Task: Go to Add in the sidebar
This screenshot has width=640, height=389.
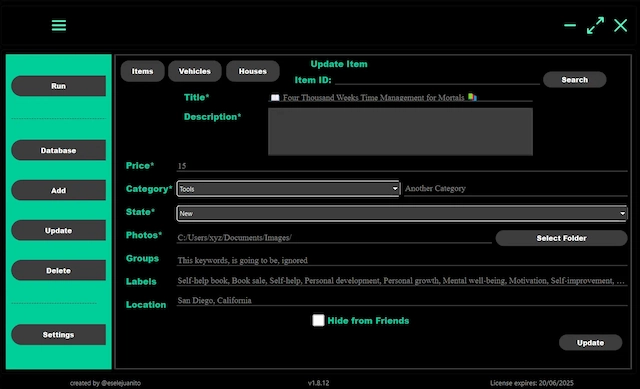Action: click(x=58, y=190)
